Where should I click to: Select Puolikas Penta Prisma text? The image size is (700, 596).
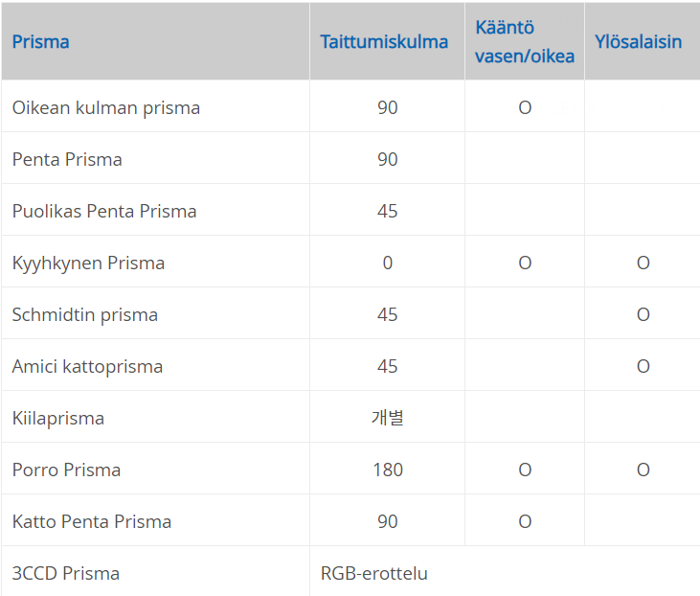coord(104,211)
